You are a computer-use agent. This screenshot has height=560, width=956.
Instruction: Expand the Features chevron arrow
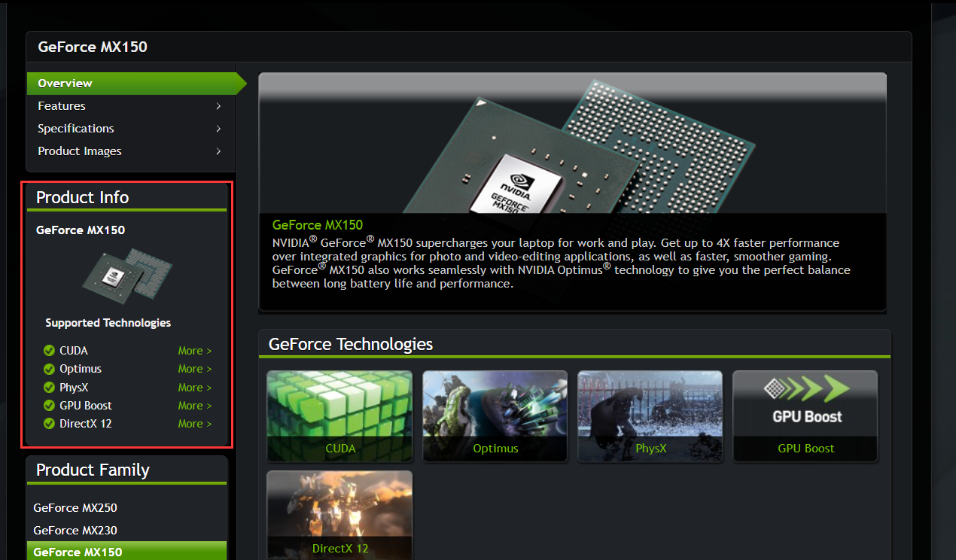coord(218,106)
